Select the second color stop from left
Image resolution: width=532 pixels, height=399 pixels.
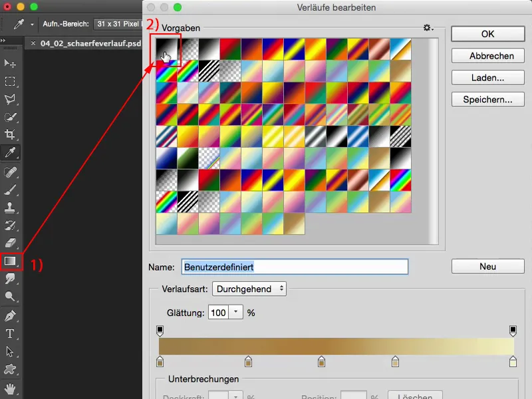(x=248, y=362)
